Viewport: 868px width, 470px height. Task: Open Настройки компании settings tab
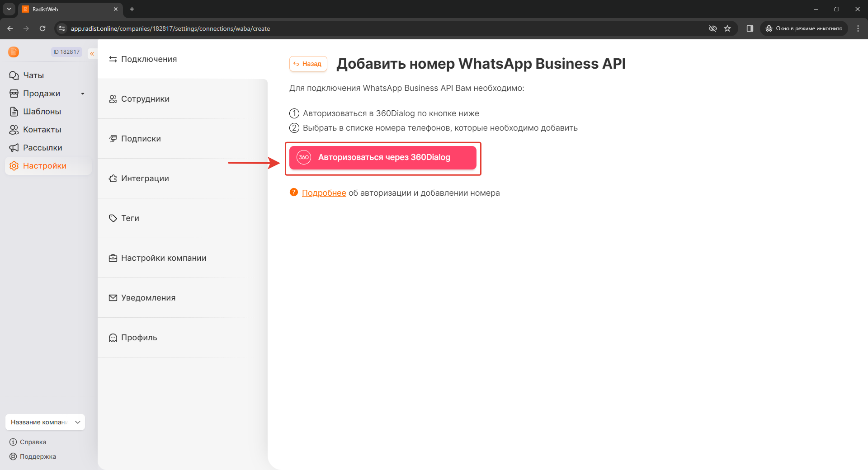click(x=183, y=258)
